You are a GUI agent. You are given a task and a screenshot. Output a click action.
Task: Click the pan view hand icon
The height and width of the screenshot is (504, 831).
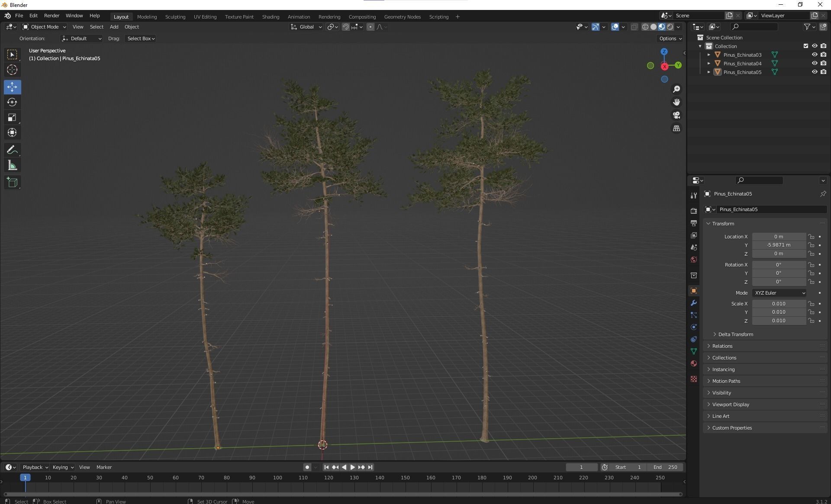coord(676,102)
